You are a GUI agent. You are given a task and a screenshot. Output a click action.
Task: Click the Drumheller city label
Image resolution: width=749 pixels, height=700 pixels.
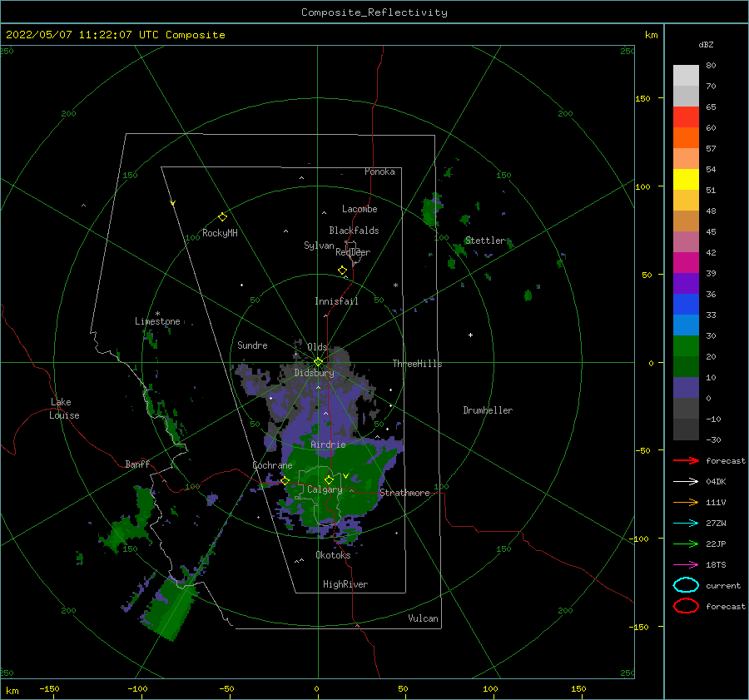[488, 410]
